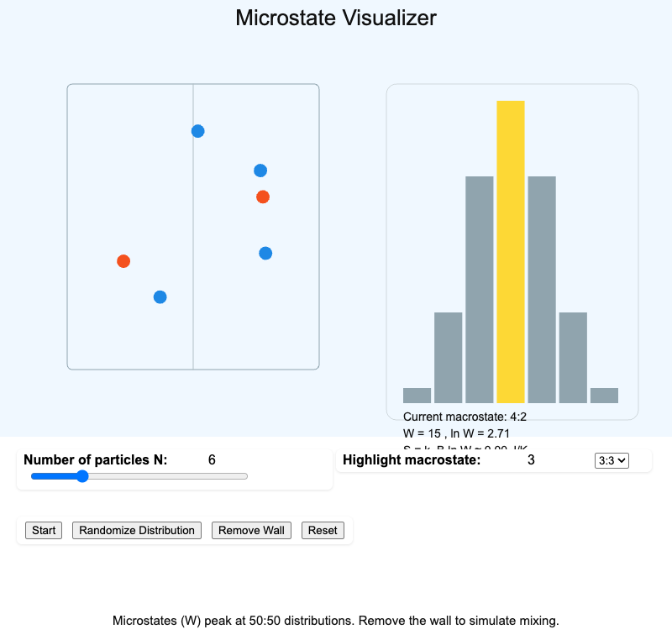672x640 pixels.
Task: Click the orange particle in the right chamber
Action: [263, 197]
